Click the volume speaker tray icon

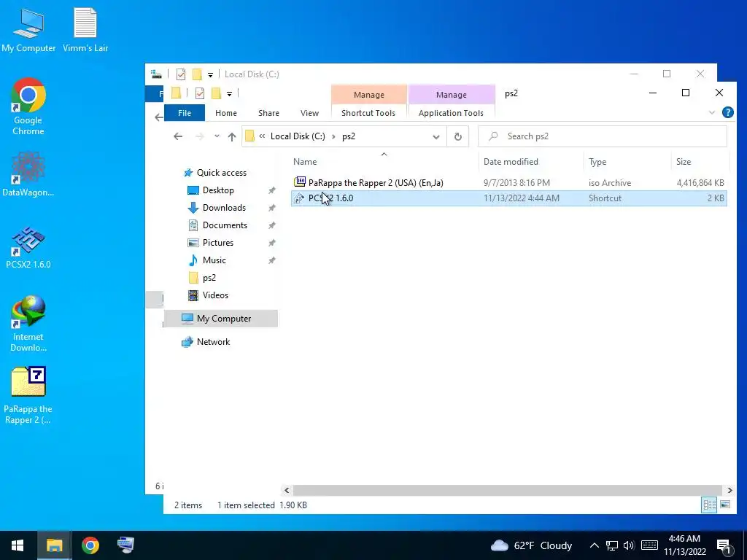pyautogui.click(x=629, y=545)
